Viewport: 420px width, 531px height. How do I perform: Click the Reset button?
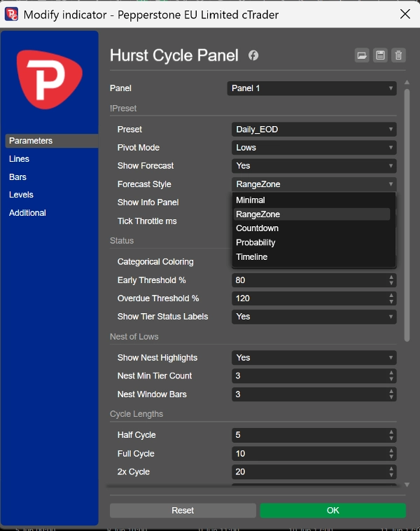pos(183,511)
